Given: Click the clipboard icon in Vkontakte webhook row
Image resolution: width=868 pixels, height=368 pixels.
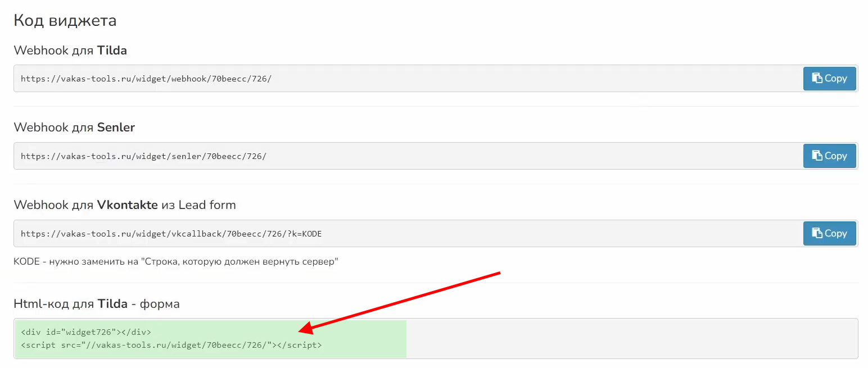Looking at the screenshot, I should coord(817,233).
